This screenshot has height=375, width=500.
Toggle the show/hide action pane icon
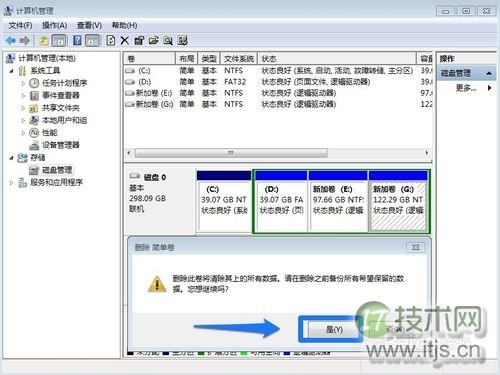92,41
